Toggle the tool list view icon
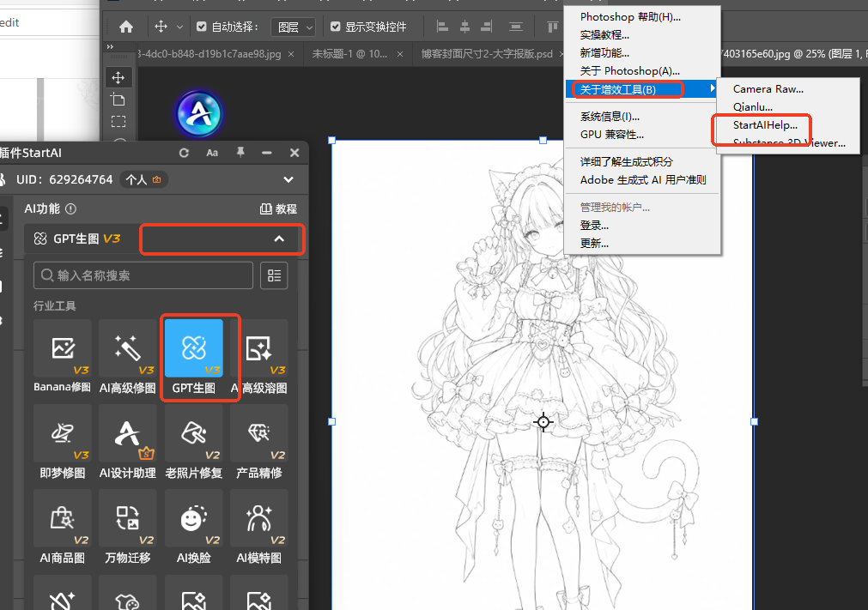This screenshot has width=868, height=610. [x=274, y=275]
